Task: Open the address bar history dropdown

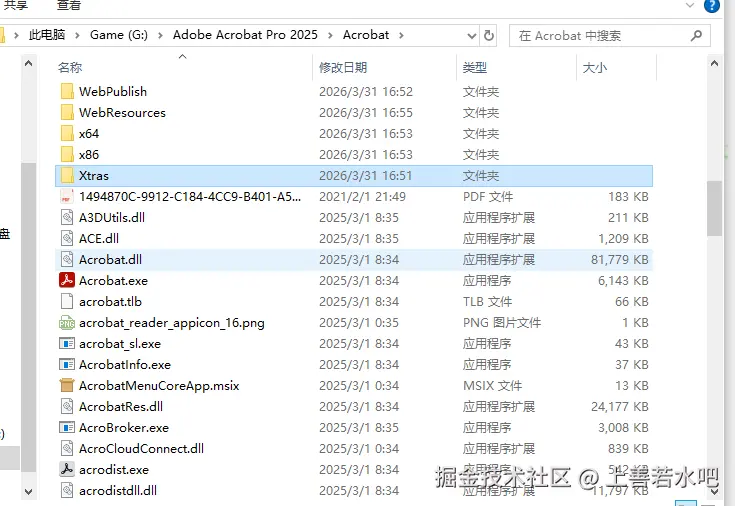Action: (472, 36)
